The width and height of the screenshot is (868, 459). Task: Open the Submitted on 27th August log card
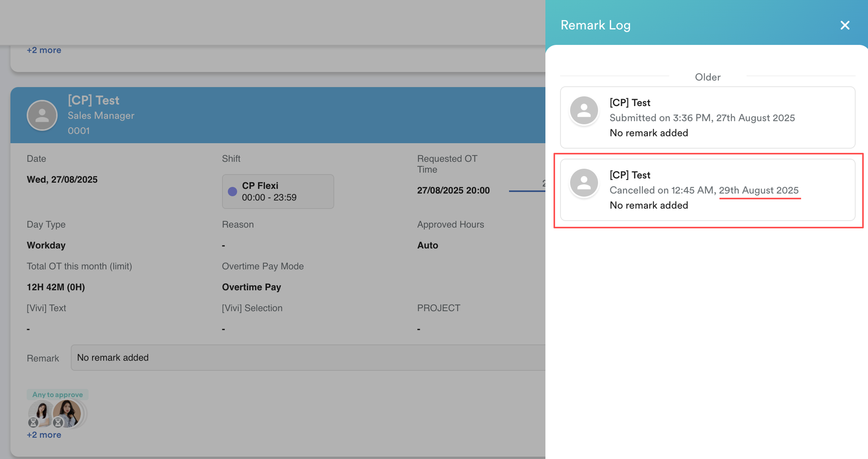[707, 118]
